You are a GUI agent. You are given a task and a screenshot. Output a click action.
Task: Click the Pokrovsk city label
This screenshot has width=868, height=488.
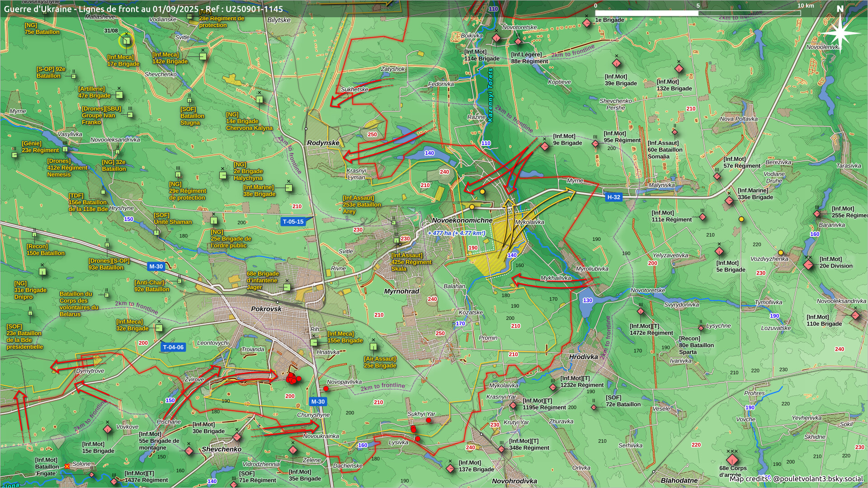pos(266,309)
